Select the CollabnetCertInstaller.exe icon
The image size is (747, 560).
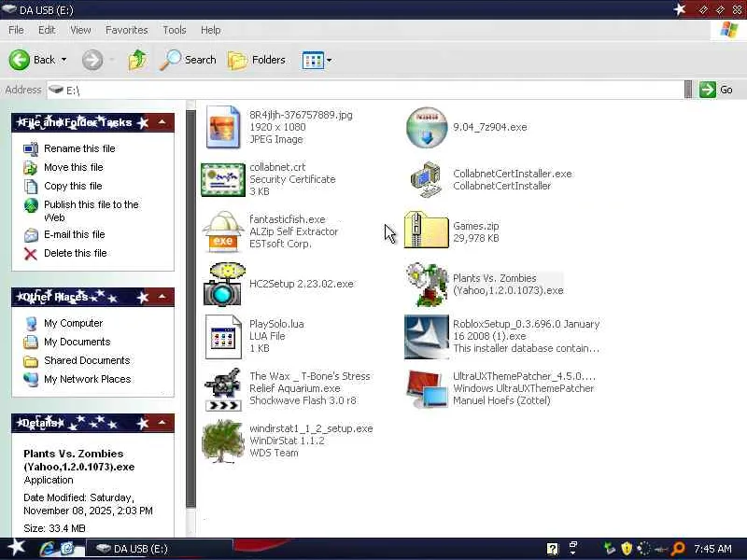427,179
